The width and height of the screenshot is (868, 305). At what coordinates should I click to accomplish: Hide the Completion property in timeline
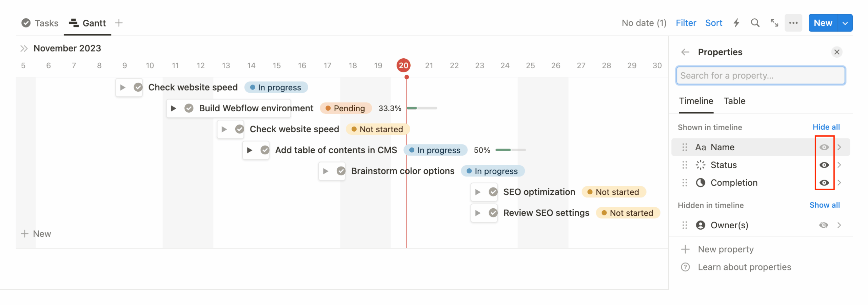824,183
